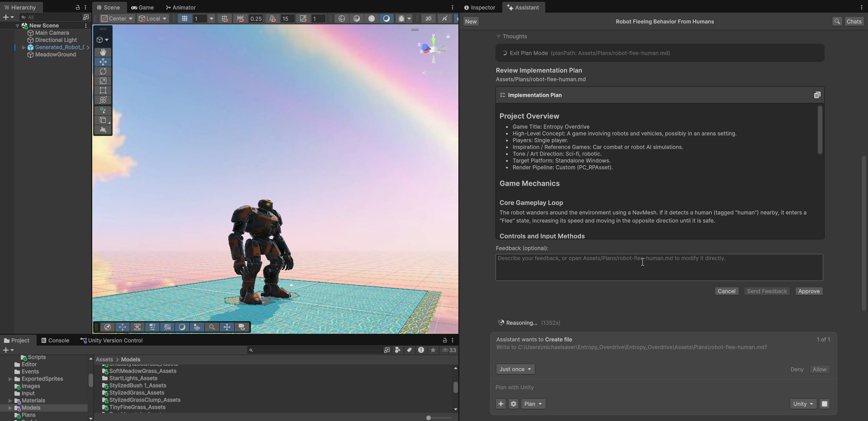The image size is (868, 421).
Task: Open the Unity model dropdown
Action: 803,404
